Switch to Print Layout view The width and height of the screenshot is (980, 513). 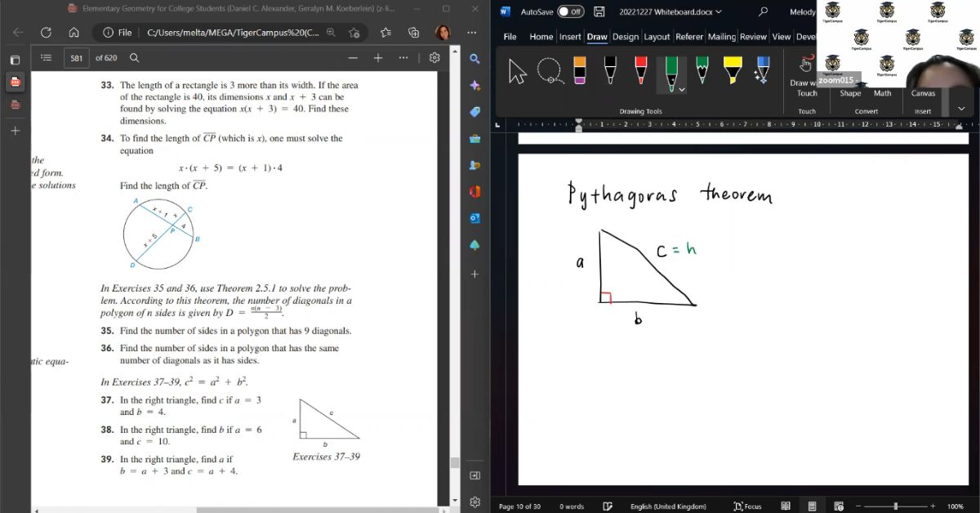pyautogui.click(x=812, y=506)
